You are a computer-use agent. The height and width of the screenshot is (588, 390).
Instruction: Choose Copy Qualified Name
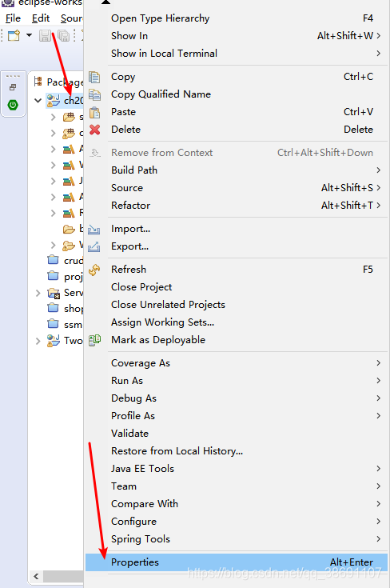(237, 94)
